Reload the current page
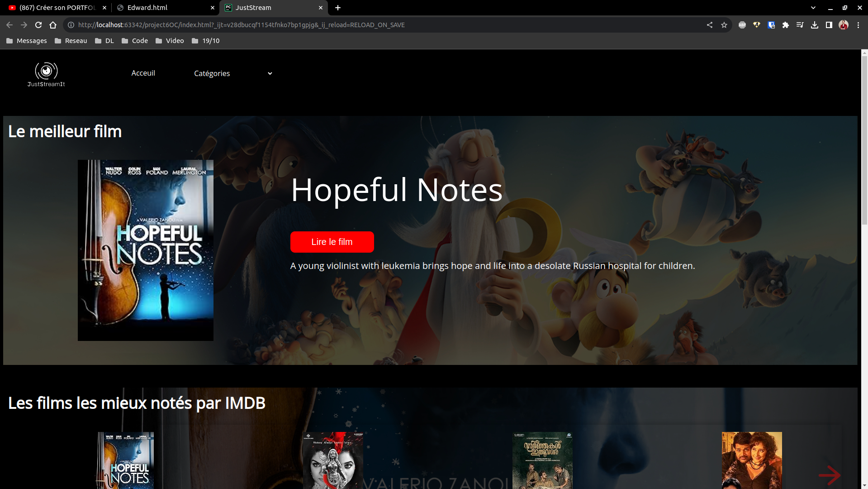Screen dimensions: 868x489 click(38, 25)
